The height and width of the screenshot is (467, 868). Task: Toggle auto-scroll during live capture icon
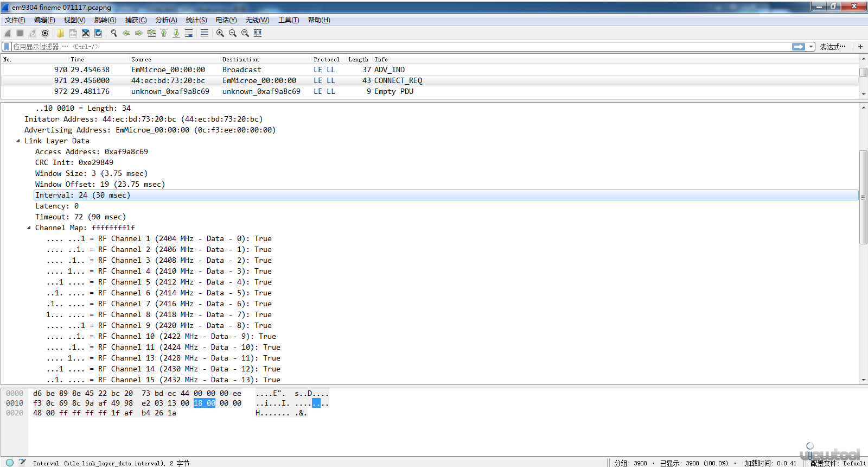pos(189,33)
